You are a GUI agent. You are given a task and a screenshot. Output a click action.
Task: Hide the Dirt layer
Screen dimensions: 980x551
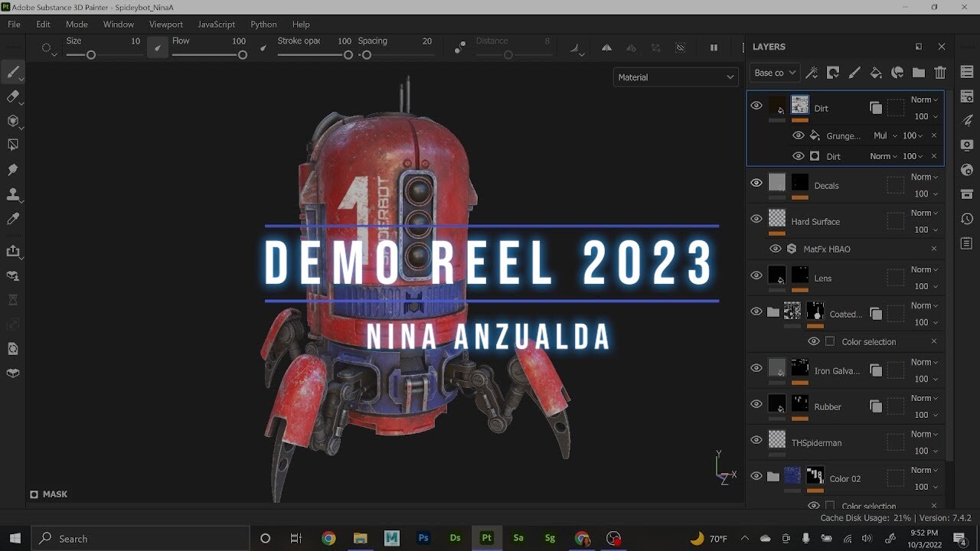pos(756,105)
